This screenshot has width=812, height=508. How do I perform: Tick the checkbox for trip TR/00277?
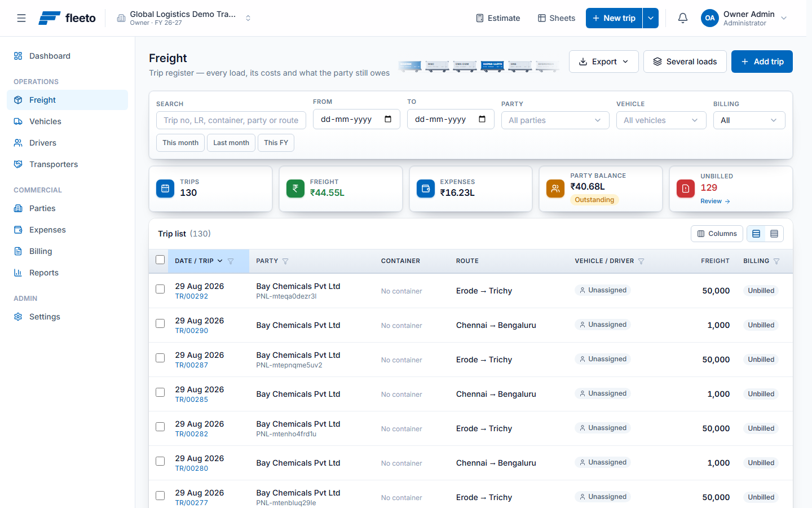[160, 496]
